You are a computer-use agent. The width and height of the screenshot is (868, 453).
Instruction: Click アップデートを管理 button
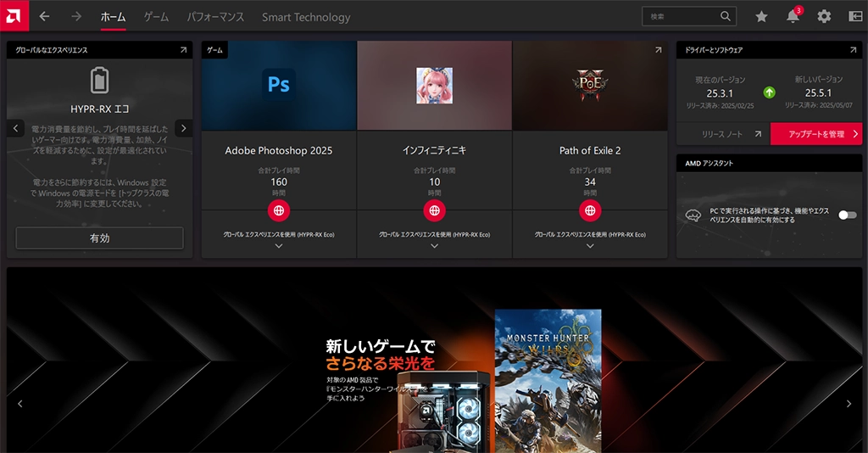pyautogui.click(x=816, y=134)
